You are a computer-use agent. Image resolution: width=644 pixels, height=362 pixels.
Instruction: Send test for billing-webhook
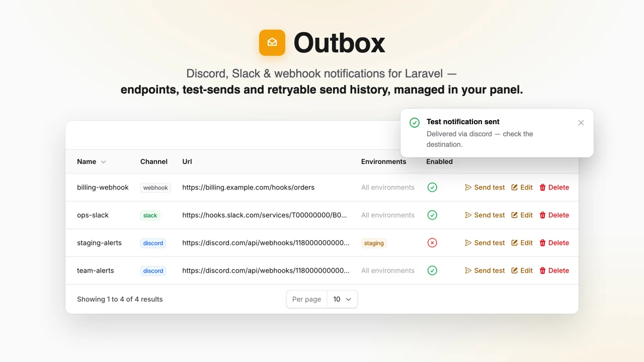485,188
